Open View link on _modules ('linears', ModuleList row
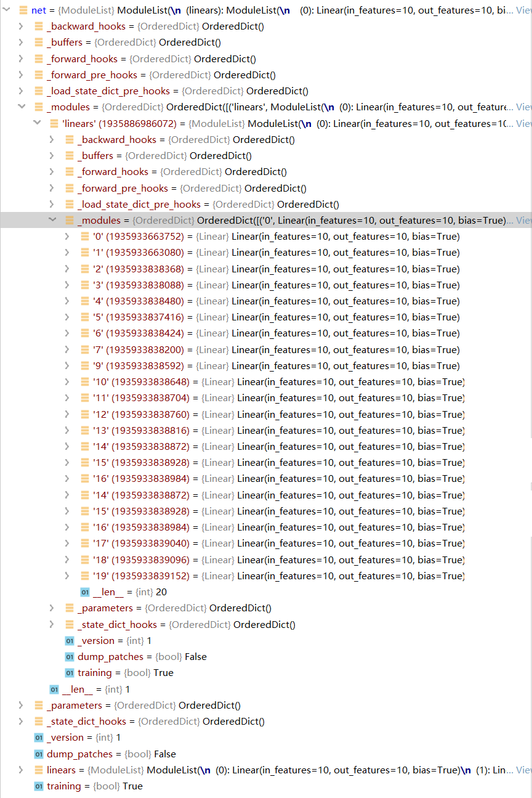Image resolution: width=532 pixels, height=798 pixels. pyautogui.click(x=523, y=107)
